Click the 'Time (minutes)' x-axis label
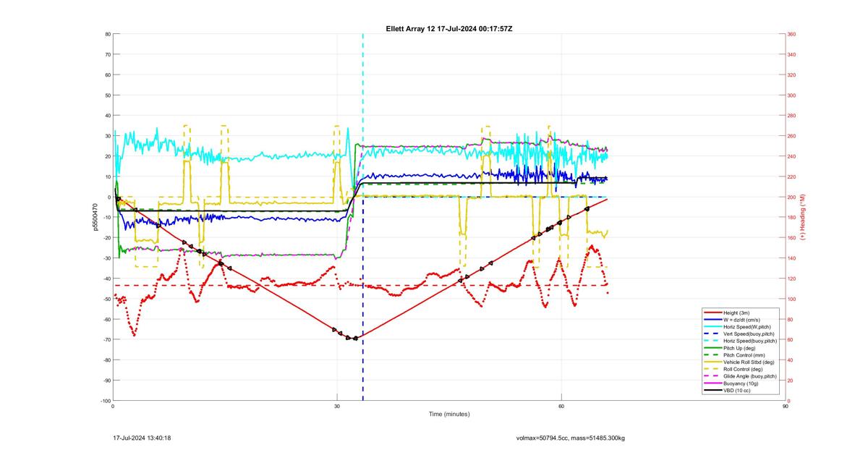Viewport: 868px width, 450px height. pos(449,415)
